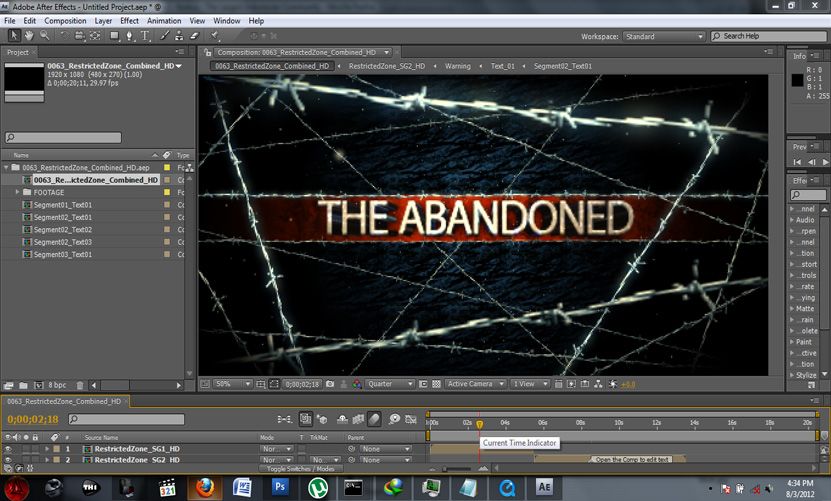Image resolution: width=831 pixels, height=501 pixels.
Task: Take a snapshot with camera icon
Action: tap(330, 384)
